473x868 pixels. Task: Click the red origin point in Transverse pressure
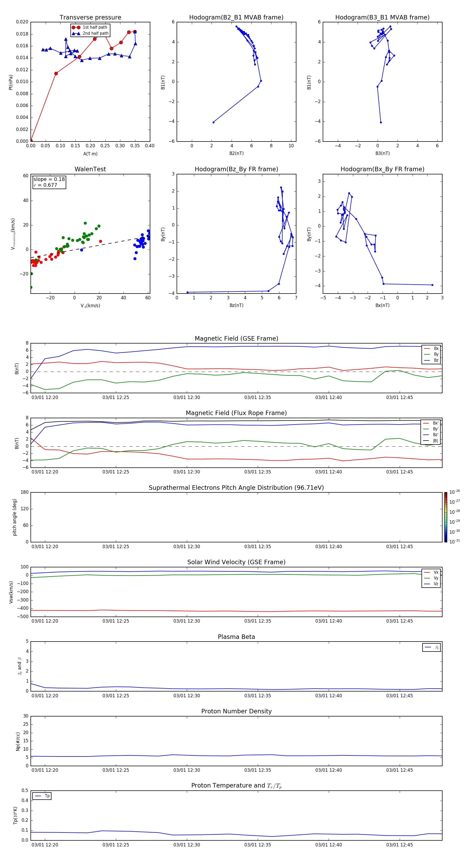click(x=31, y=140)
